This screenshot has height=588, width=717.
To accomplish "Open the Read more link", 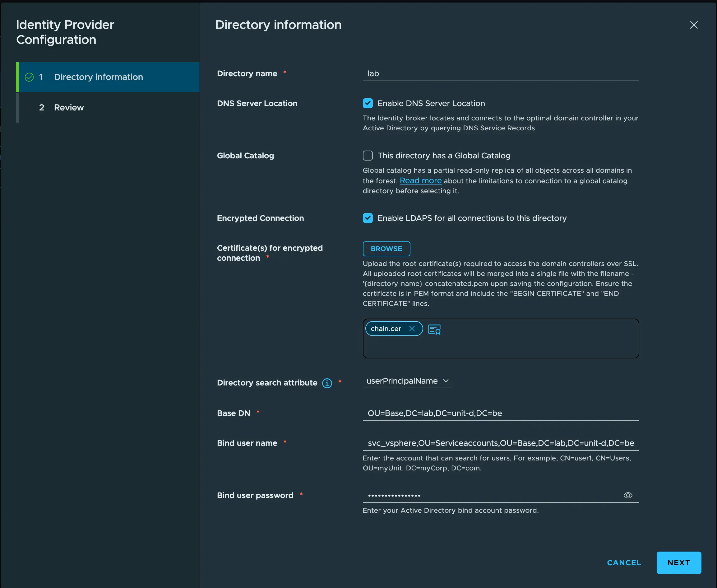I will (420, 180).
